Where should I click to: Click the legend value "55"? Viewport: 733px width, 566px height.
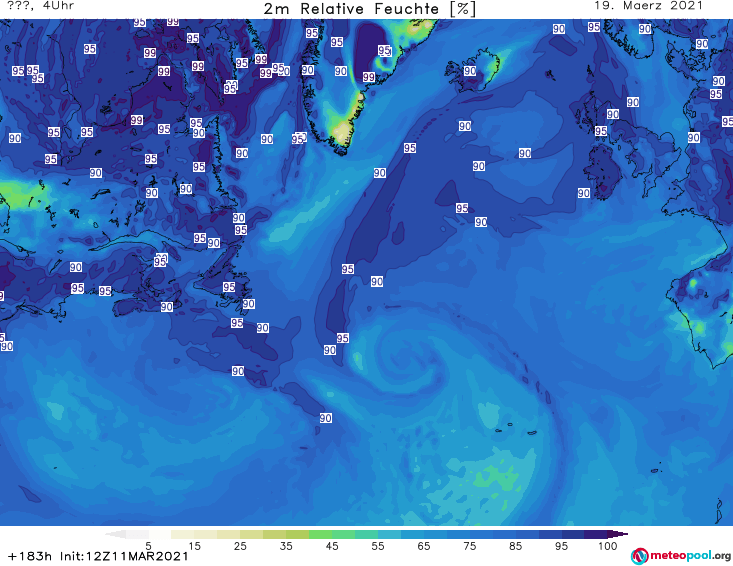click(378, 546)
